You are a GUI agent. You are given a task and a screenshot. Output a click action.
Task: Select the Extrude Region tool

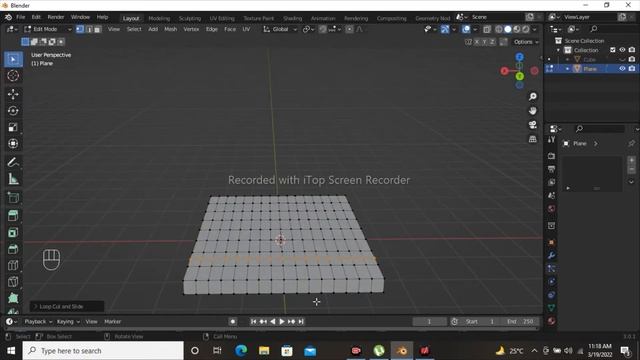13,216
